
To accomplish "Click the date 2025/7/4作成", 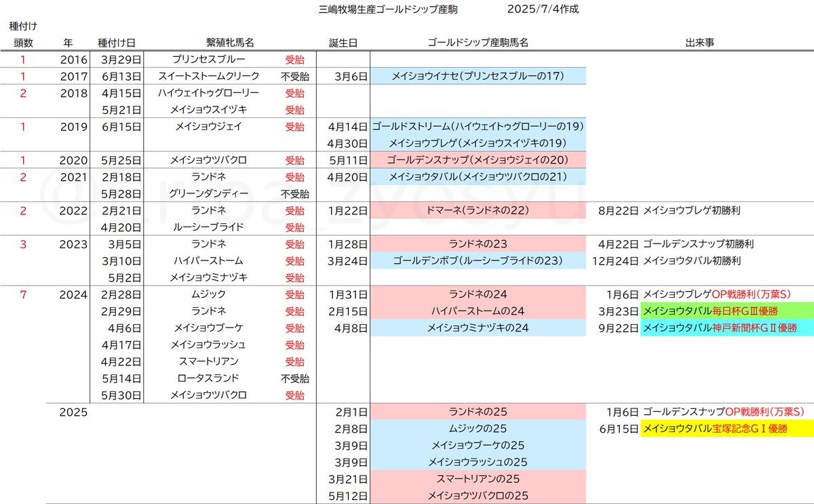I will tap(543, 10).
